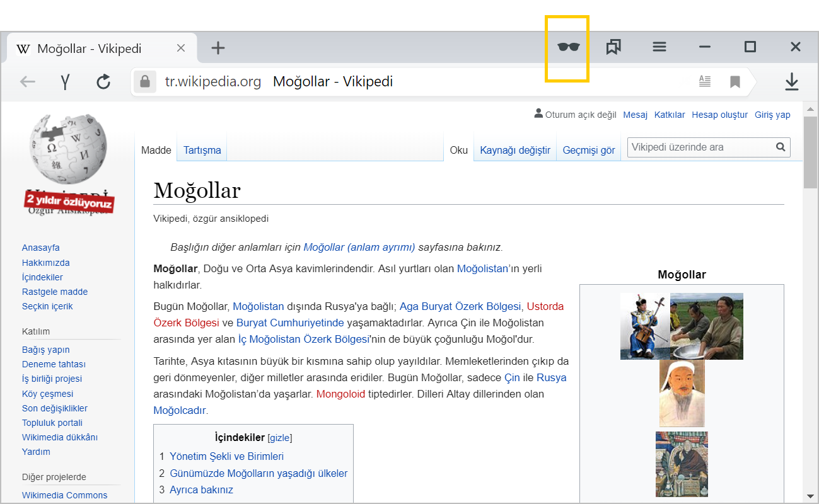Screen dimensions: 819x504
Task: Open the Rastgele madde link
Action: tap(55, 292)
